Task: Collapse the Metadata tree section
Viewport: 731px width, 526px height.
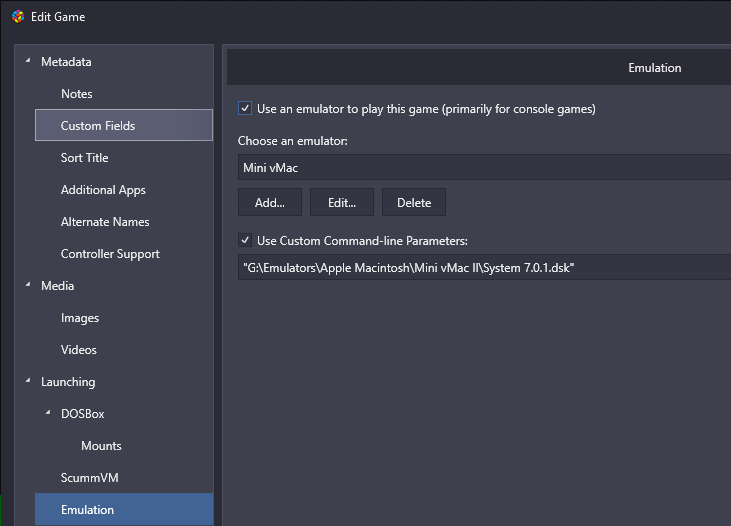Action: pos(28,61)
